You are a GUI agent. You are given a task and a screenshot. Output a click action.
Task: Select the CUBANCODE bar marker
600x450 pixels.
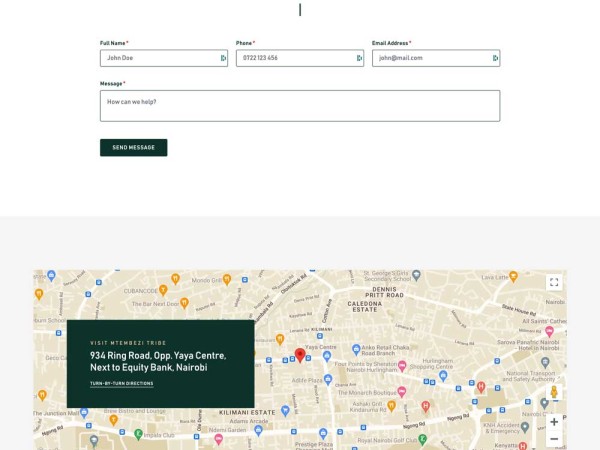click(x=163, y=290)
